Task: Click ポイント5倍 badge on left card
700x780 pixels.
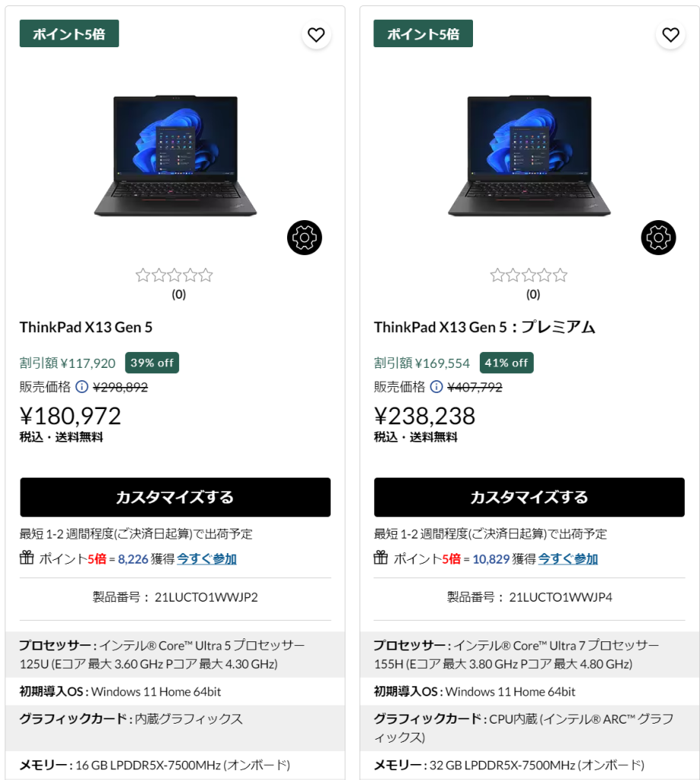Action: [69, 34]
